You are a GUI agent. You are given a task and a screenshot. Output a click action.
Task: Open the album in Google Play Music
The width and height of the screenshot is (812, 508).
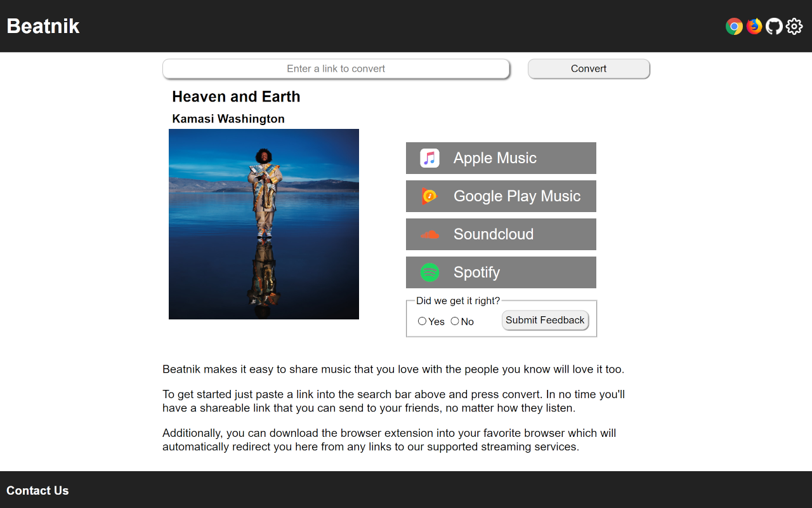pyautogui.click(x=501, y=196)
